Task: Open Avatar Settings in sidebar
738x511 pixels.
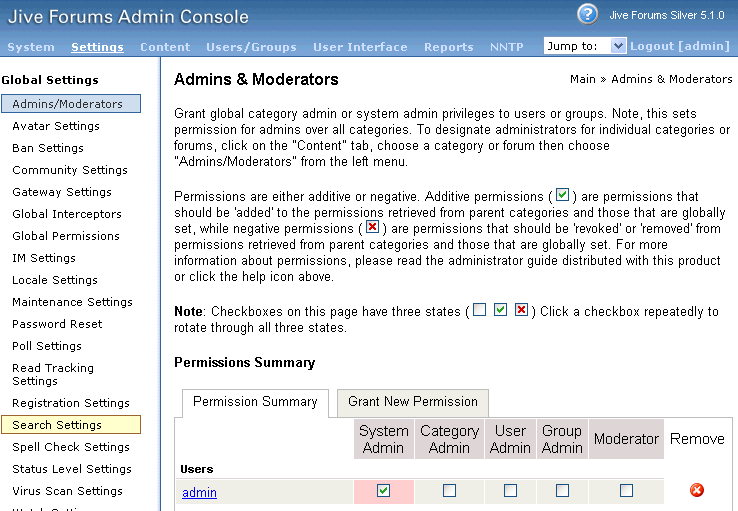Action: [56, 126]
